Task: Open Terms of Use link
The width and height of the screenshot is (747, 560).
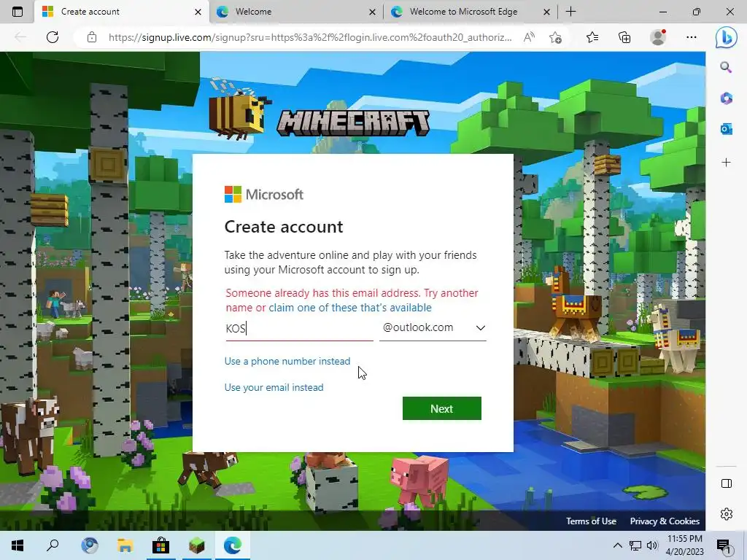Action: [x=591, y=521]
